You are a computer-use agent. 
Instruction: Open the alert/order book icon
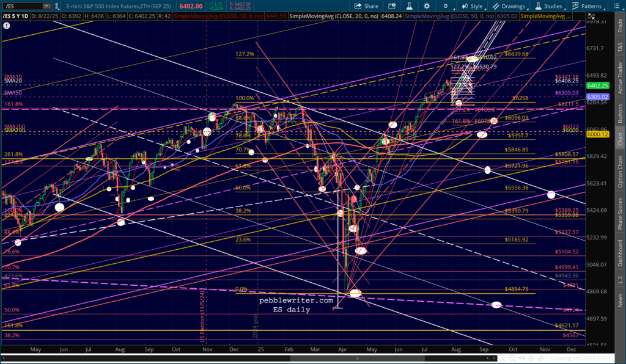pyautogui.click(x=392, y=6)
